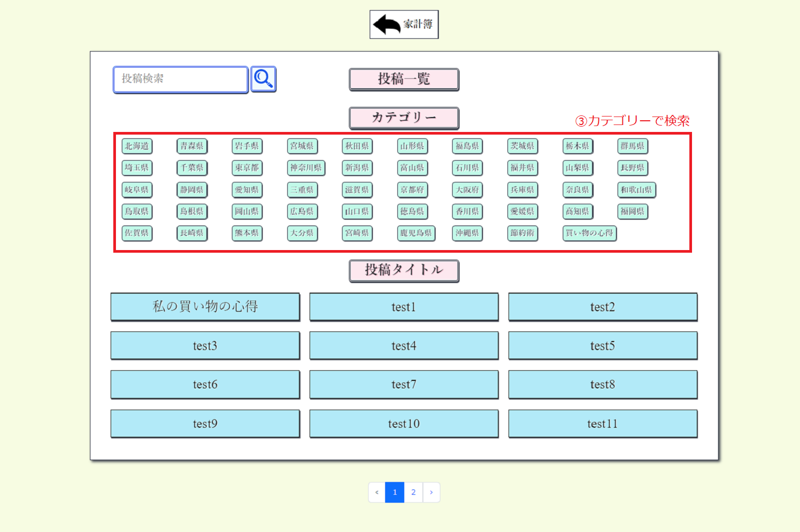
Task: Click the 長野県 tag
Action: 633,168
